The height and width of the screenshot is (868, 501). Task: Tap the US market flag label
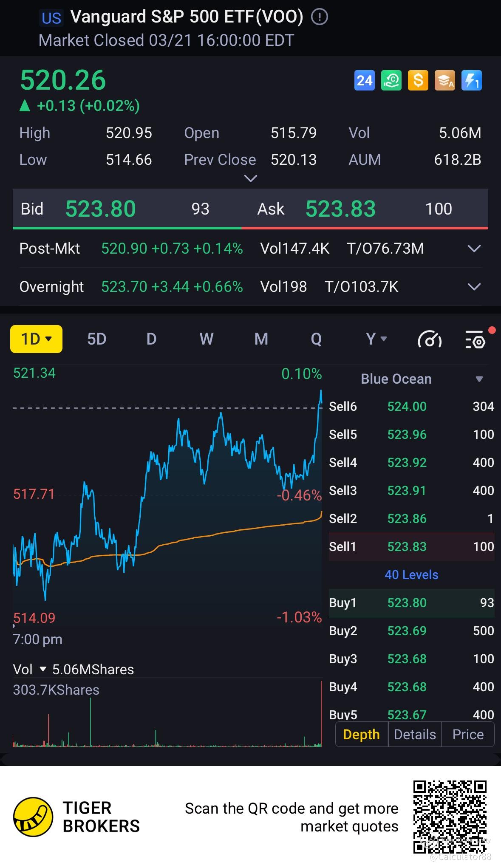tap(51, 18)
